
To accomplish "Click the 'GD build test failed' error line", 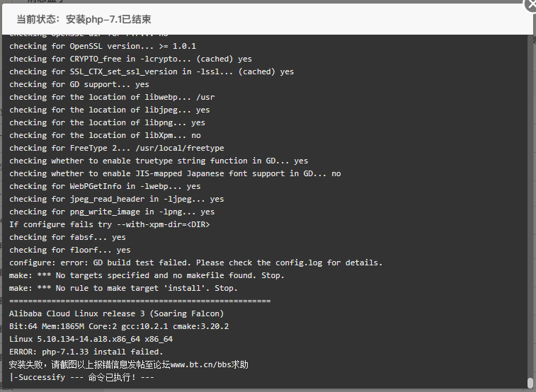I will pyautogui.click(x=195, y=263).
